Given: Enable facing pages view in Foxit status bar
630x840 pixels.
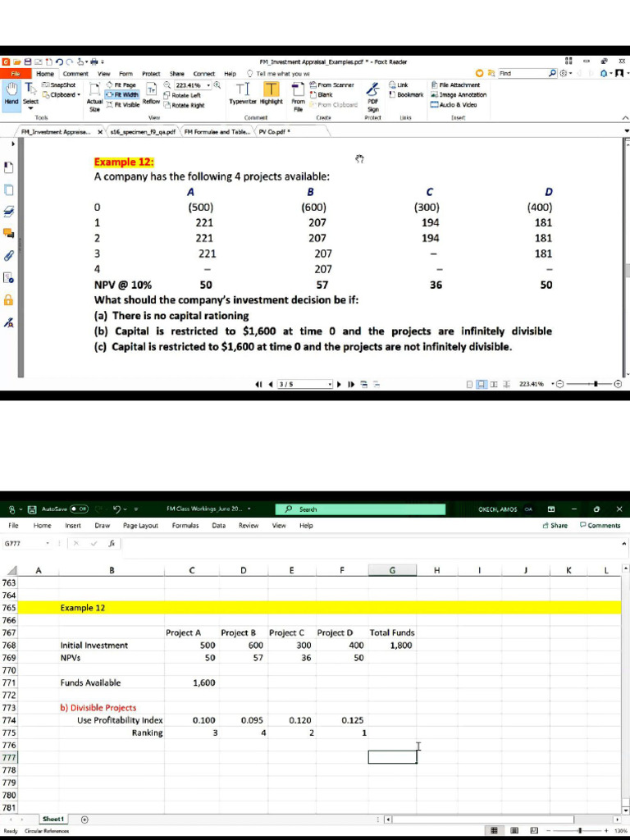Looking at the screenshot, I should [x=493, y=384].
